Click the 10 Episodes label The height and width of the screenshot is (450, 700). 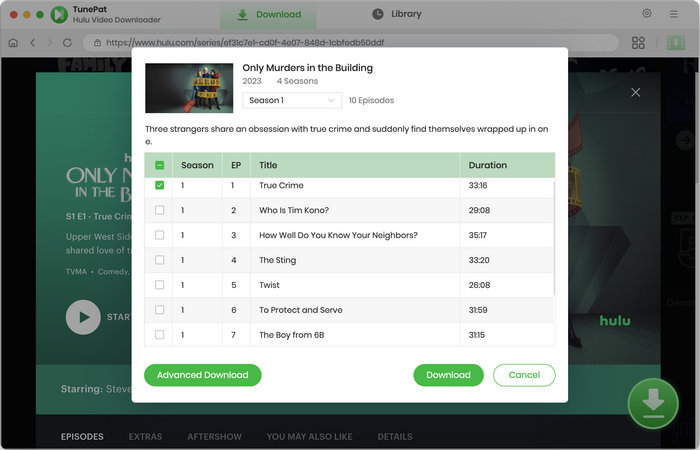(x=371, y=100)
